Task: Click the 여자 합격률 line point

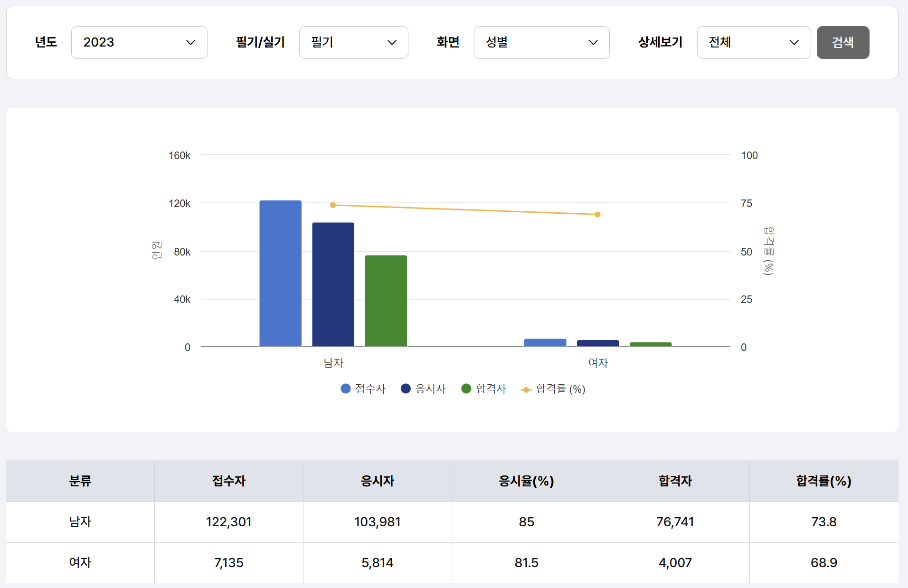Action: [598, 215]
